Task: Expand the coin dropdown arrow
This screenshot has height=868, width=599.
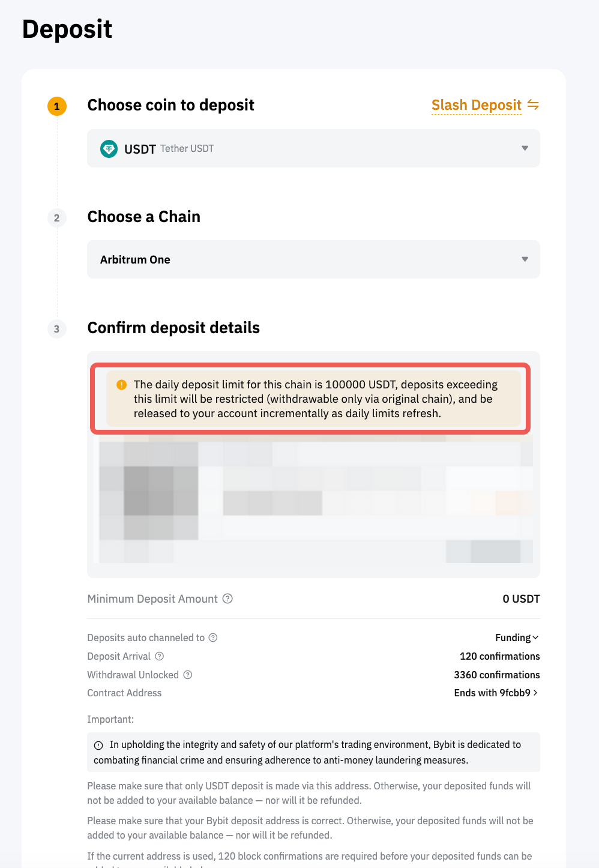Action: click(x=525, y=148)
